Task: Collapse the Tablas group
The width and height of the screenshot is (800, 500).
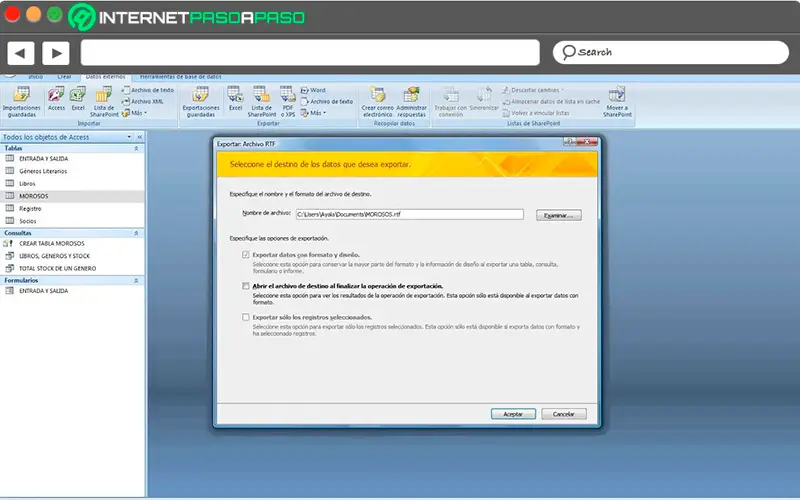Action: click(136, 148)
